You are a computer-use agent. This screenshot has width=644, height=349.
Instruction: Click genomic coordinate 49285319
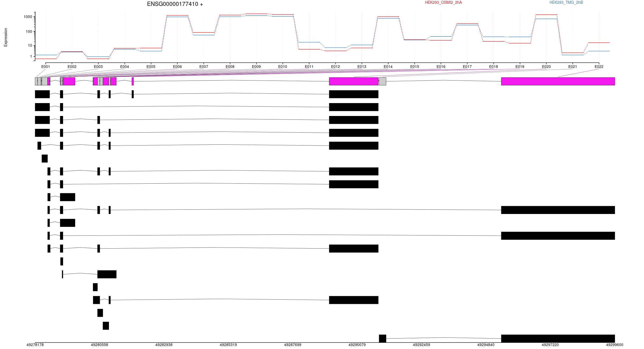(x=228, y=345)
